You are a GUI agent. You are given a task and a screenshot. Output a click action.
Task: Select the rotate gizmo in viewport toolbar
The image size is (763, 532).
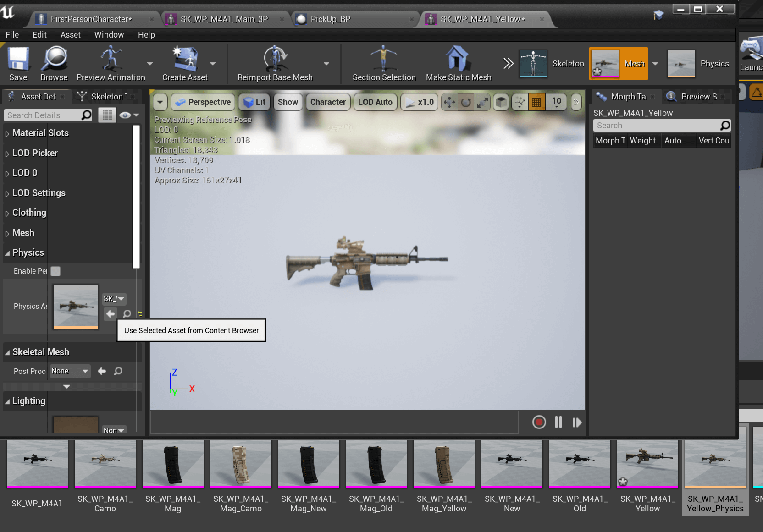(466, 102)
